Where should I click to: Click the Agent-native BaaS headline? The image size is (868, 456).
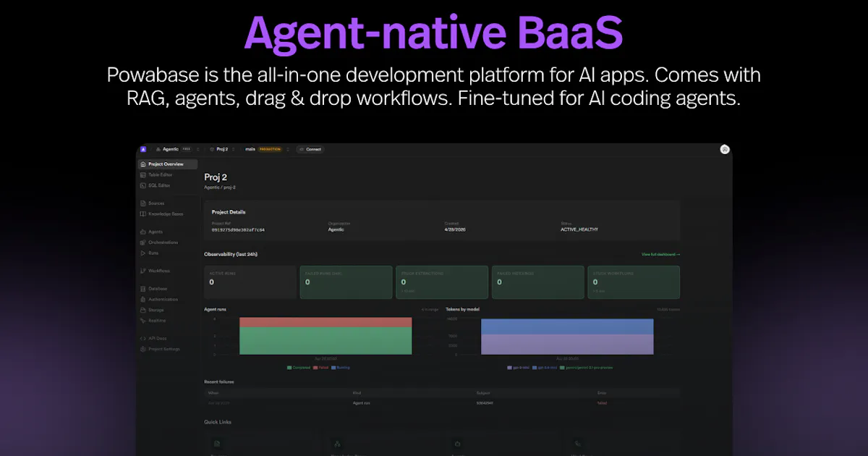pyautogui.click(x=433, y=32)
